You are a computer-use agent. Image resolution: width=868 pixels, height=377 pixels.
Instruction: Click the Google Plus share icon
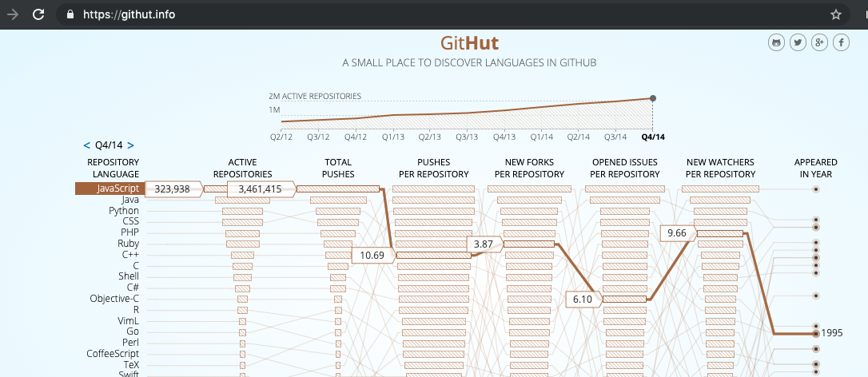point(819,43)
